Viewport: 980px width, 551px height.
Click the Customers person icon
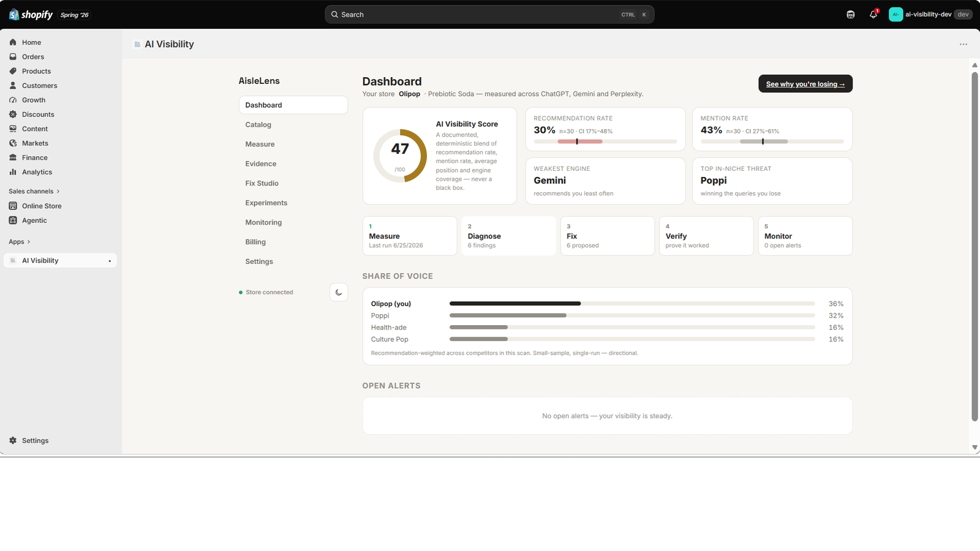point(13,86)
